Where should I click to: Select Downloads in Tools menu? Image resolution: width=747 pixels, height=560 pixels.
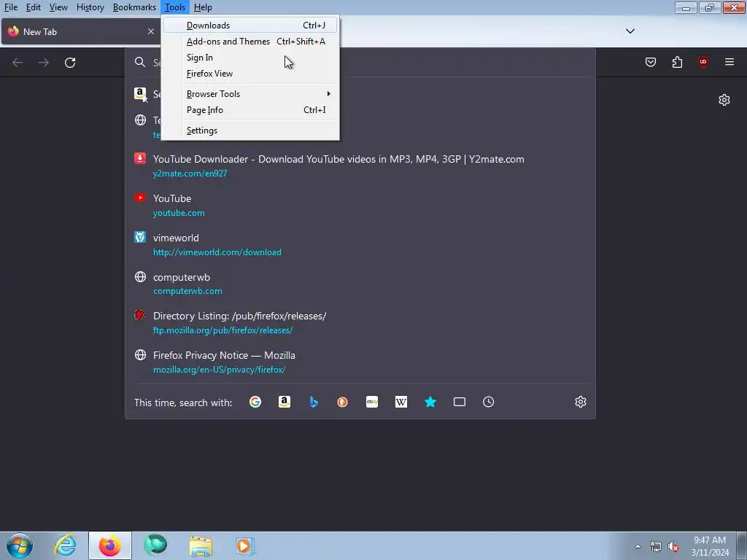click(251, 26)
